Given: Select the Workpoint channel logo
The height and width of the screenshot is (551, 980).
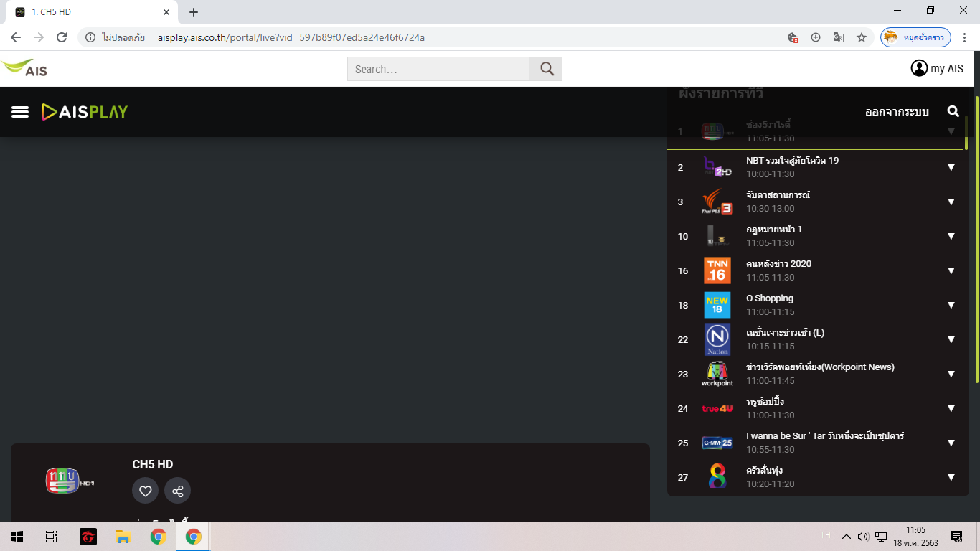Looking at the screenshot, I should click(x=717, y=374).
